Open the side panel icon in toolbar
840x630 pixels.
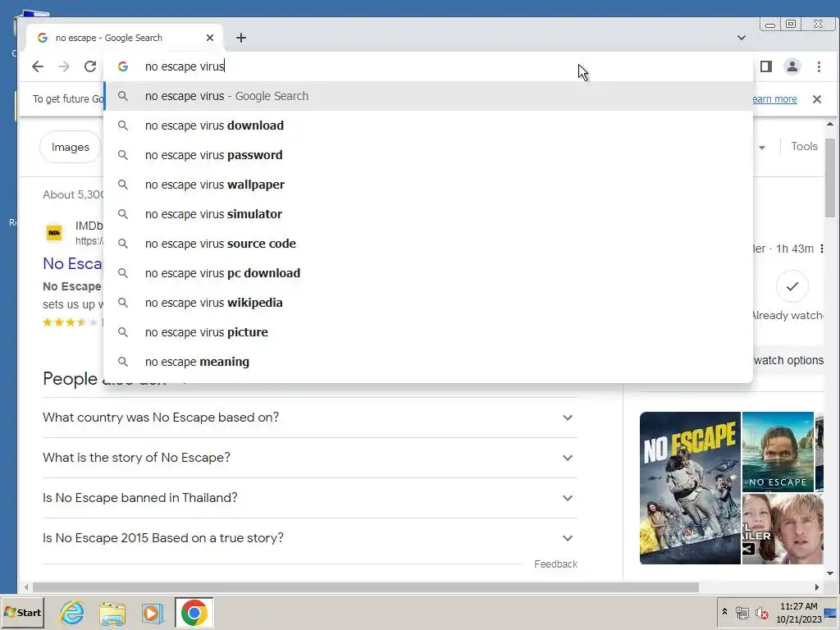pyautogui.click(x=766, y=66)
